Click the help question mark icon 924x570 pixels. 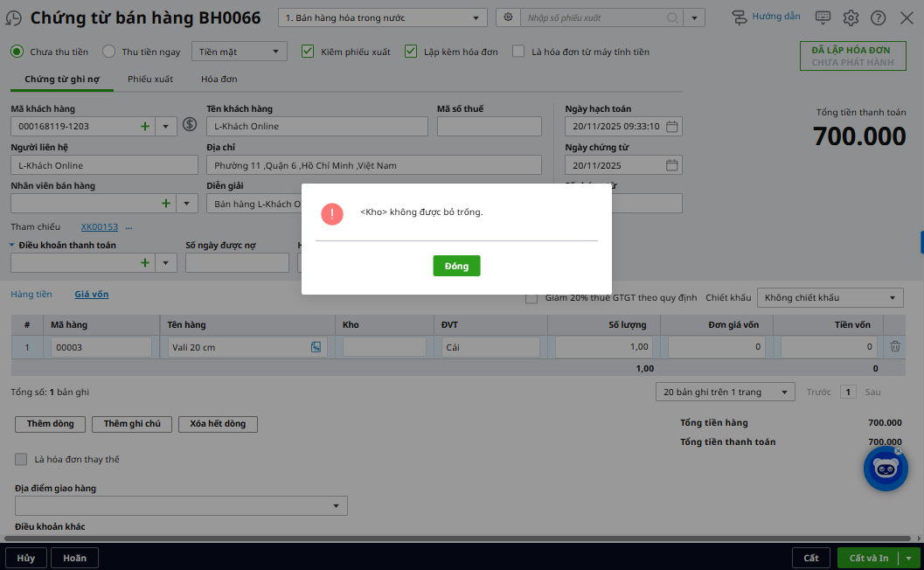[878, 17]
